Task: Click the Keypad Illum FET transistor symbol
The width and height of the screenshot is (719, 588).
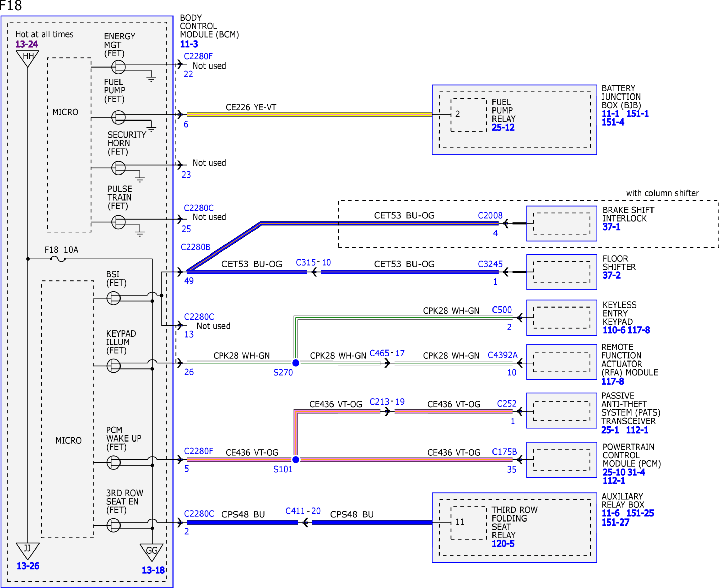Action: 113,366
